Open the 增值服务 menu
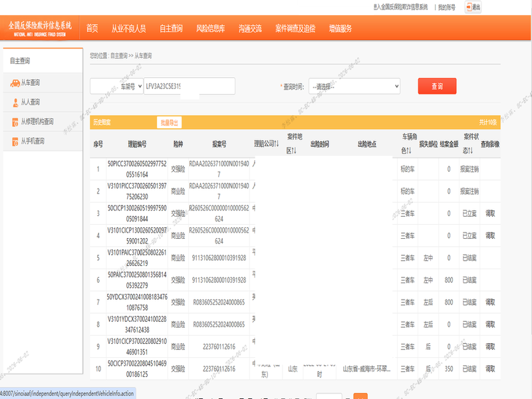The height and width of the screenshot is (399, 532). pos(340,29)
